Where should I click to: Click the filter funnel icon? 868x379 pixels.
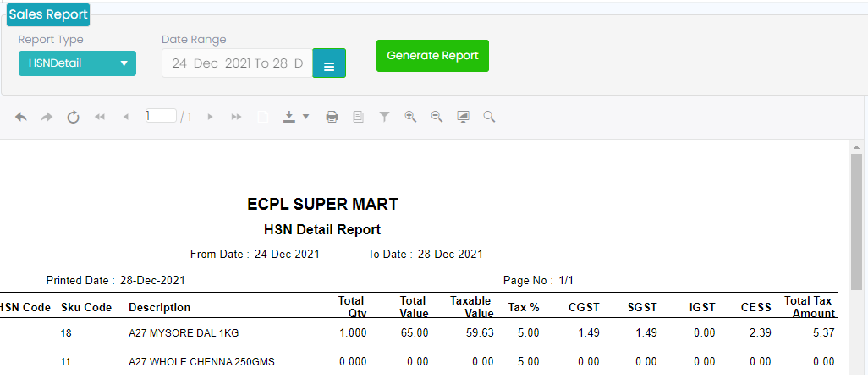tap(384, 117)
